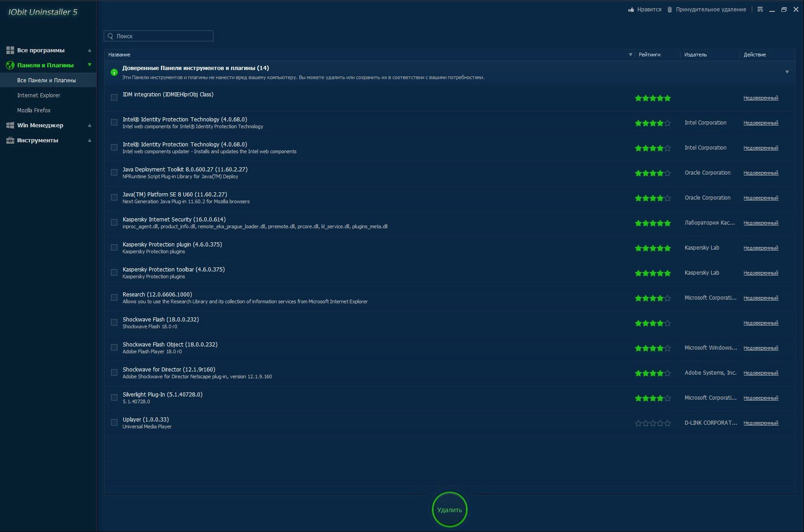Click Недоверенный link for IDM integration
This screenshot has height=532, width=804.
[761, 98]
